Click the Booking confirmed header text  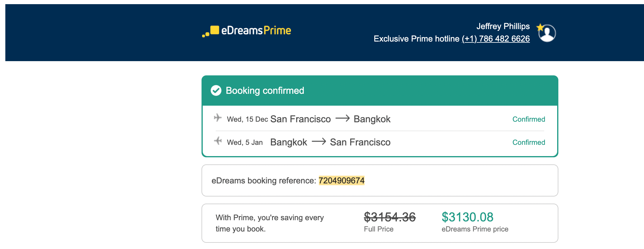265,91
